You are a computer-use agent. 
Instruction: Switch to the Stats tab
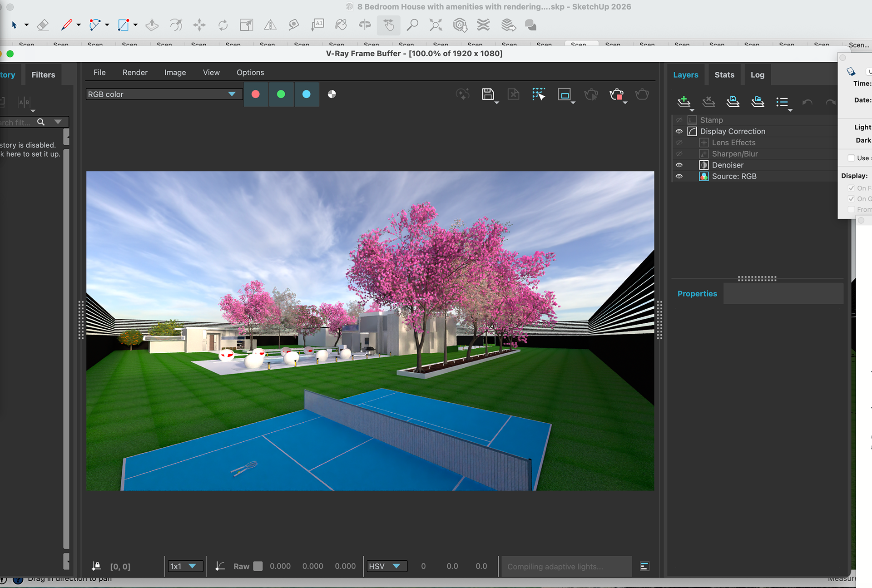pyautogui.click(x=724, y=75)
